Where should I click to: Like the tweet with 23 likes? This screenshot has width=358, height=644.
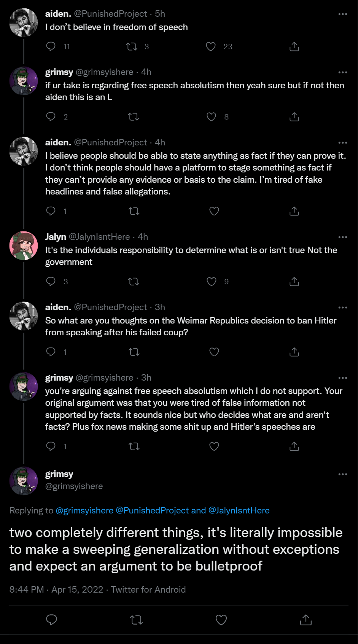[211, 46]
